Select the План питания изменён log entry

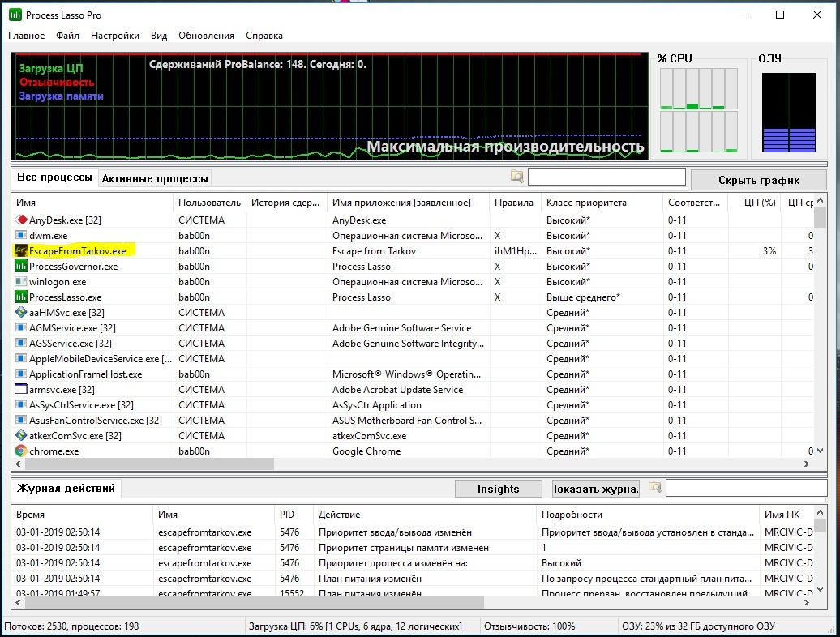(370, 579)
